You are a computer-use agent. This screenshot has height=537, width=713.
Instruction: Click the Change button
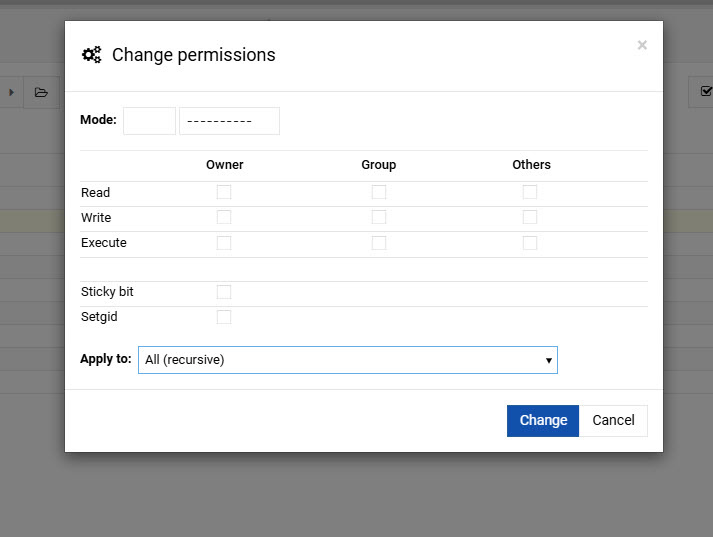(x=543, y=421)
